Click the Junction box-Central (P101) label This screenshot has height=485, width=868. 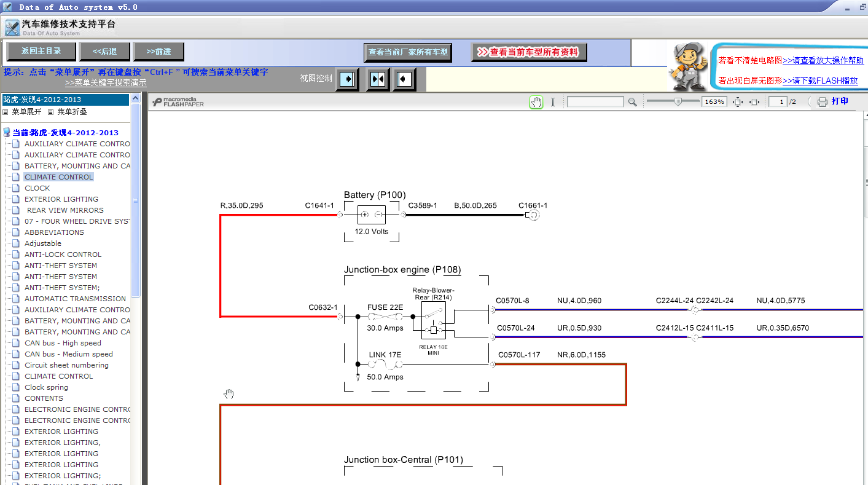coord(404,460)
